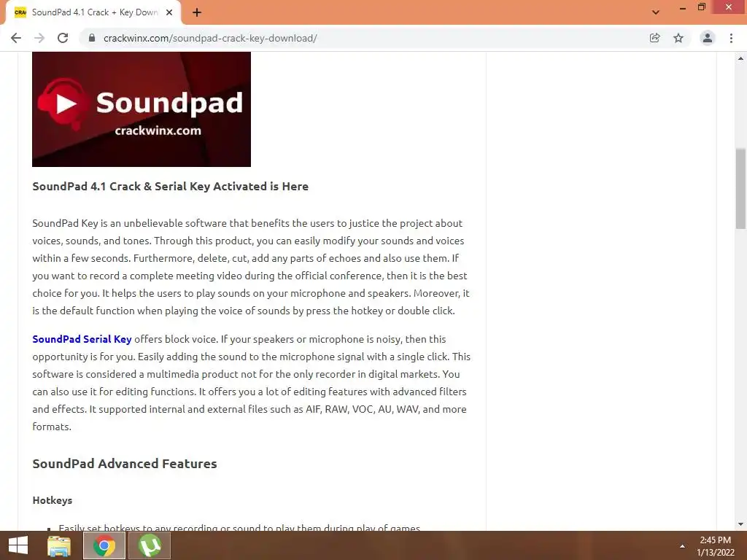This screenshot has height=560, width=747.
Task: Expand the tab search dropdown
Action: [x=656, y=13]
